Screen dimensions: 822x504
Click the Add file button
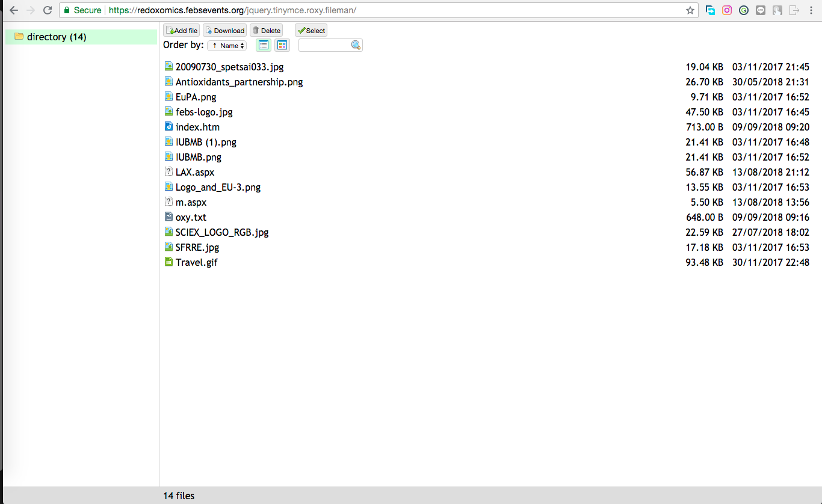pos(181,31)
